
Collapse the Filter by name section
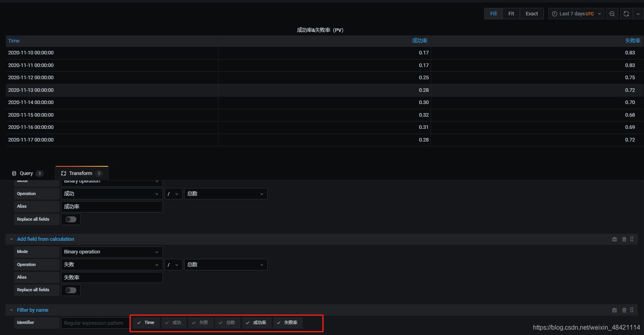11,310
